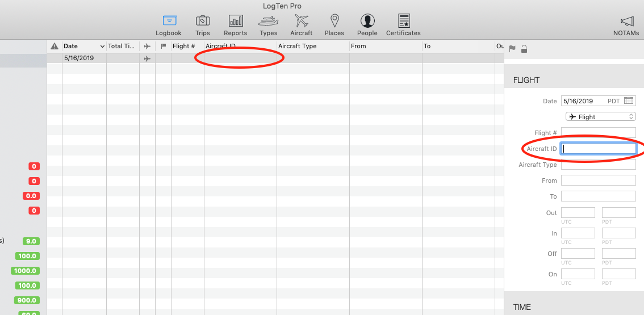This screenshot has width=644, height=315.
Task: Sort by the Date column header
Action: (x=84, y=46)
